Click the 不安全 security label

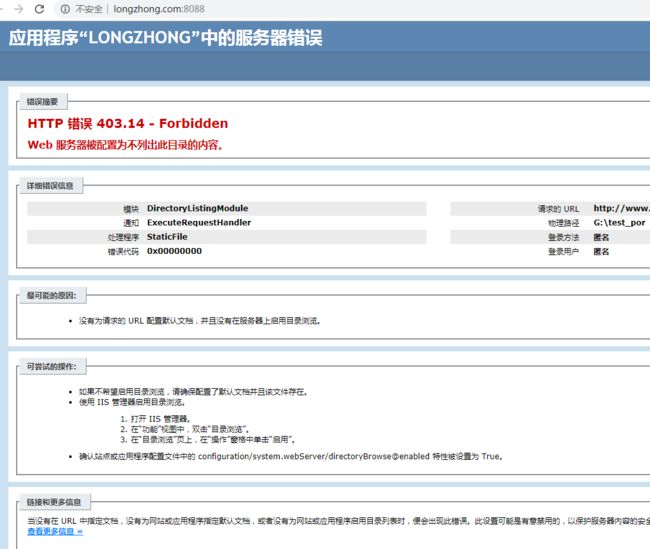(x=89, y=9)
